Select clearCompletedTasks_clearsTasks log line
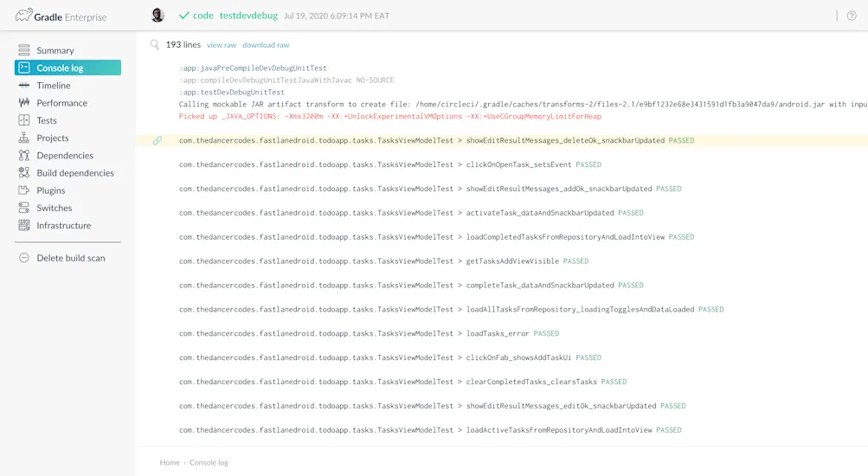Viewport: 868px width, 476px height. click(402, 382)
